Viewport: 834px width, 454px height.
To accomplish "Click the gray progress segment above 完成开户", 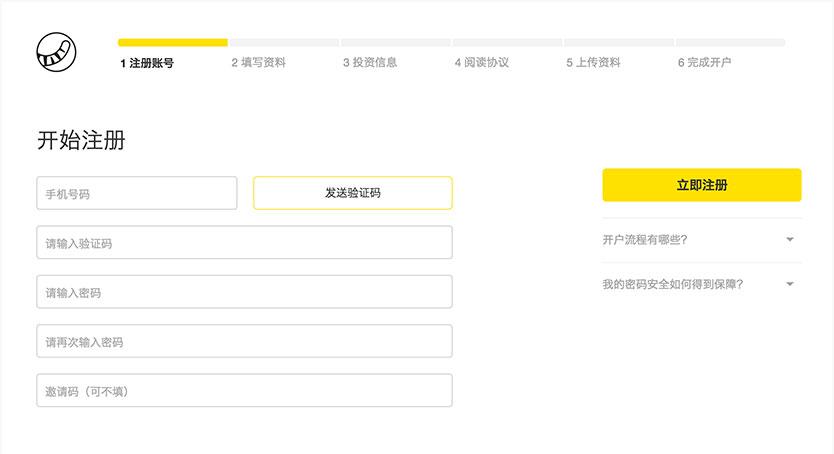I will point(730,43).
